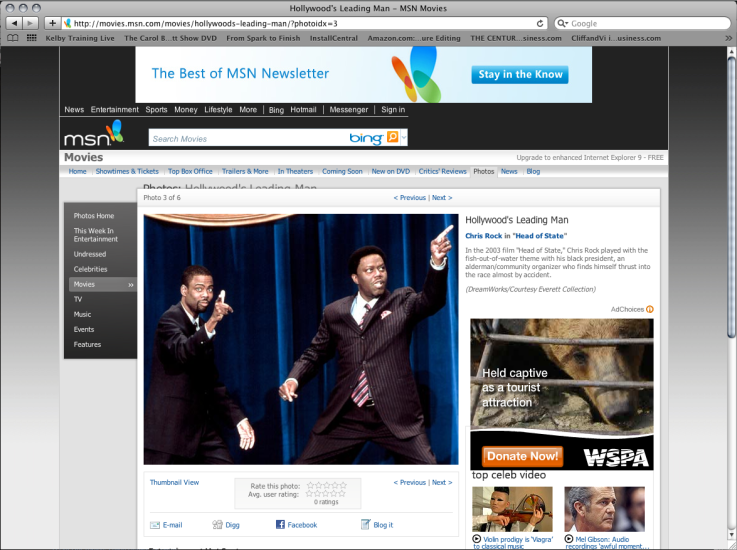Screen dimensions: 737x550
Task: Open the InstallCentral bookmark
Action: 334,38
